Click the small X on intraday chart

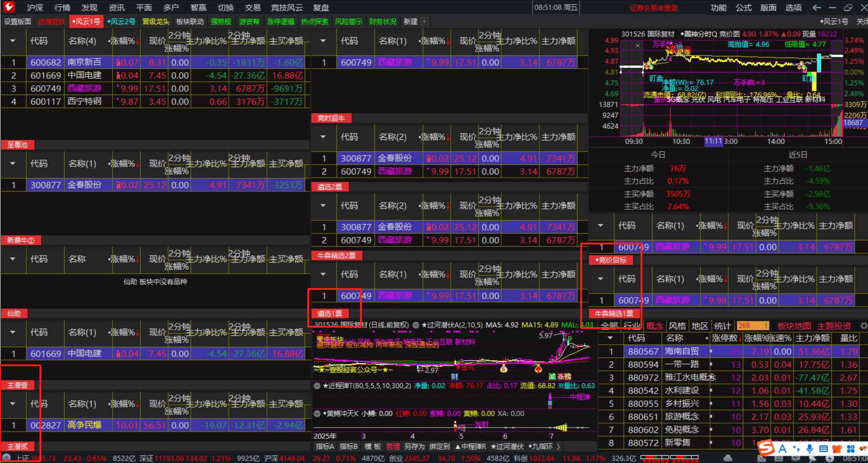point(637,45)
